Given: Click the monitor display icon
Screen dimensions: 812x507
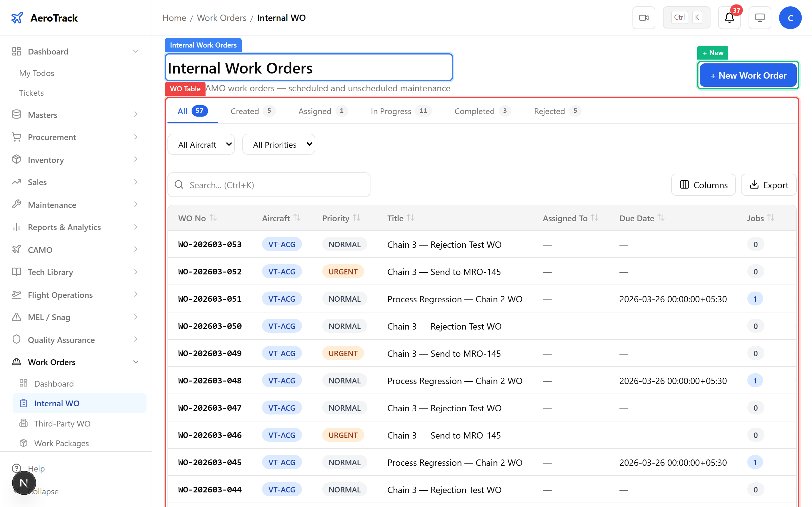Looking at the screenshot, I should point(760,18).
